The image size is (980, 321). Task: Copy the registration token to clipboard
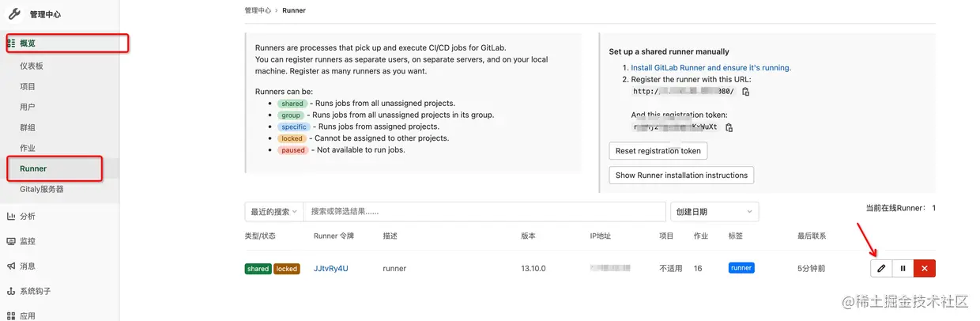tap(729, 127)
